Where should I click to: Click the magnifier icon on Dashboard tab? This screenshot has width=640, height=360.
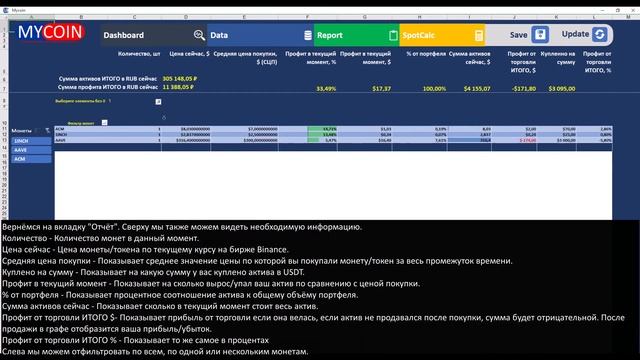[199, 35]
